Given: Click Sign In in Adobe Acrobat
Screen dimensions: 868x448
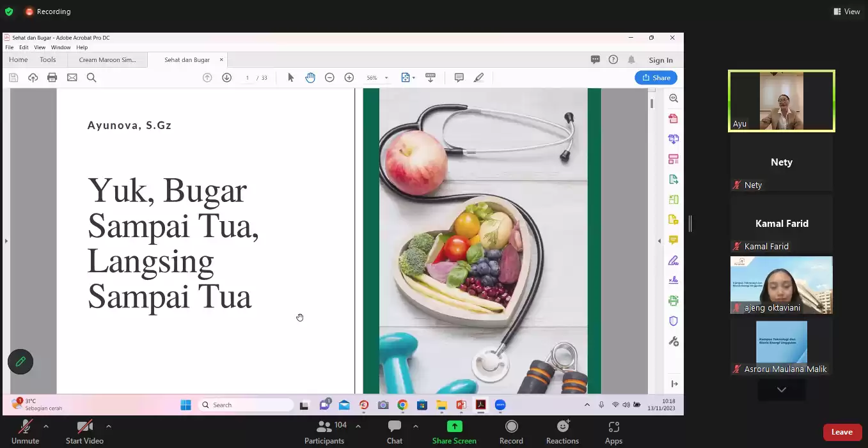Looking at the screenshot, I should (x=661, y=59).
